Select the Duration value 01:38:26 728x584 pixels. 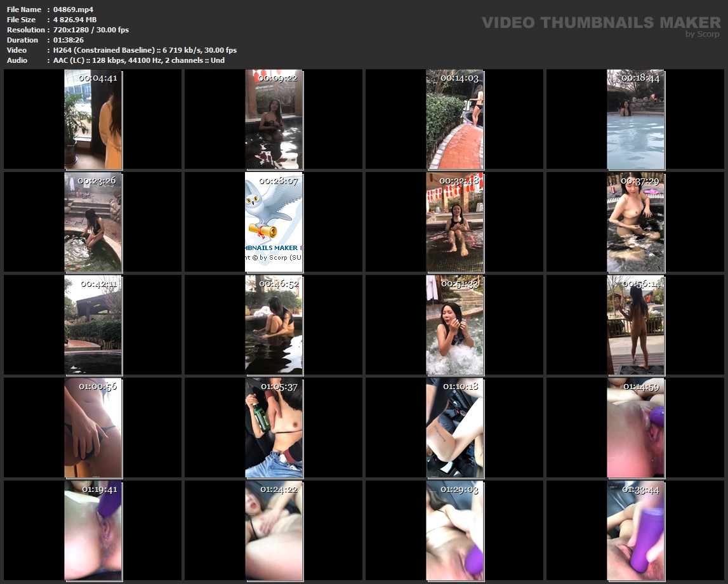coord(69,40)
